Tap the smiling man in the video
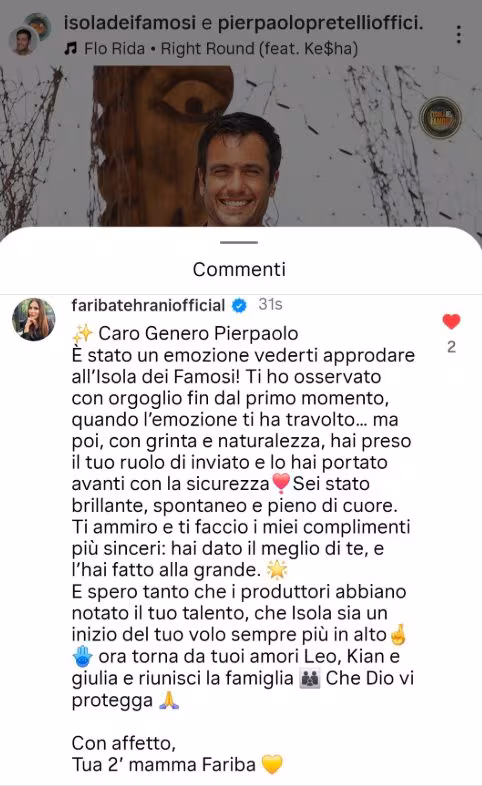The image size is (482, 786). click(x=238, y=169)
